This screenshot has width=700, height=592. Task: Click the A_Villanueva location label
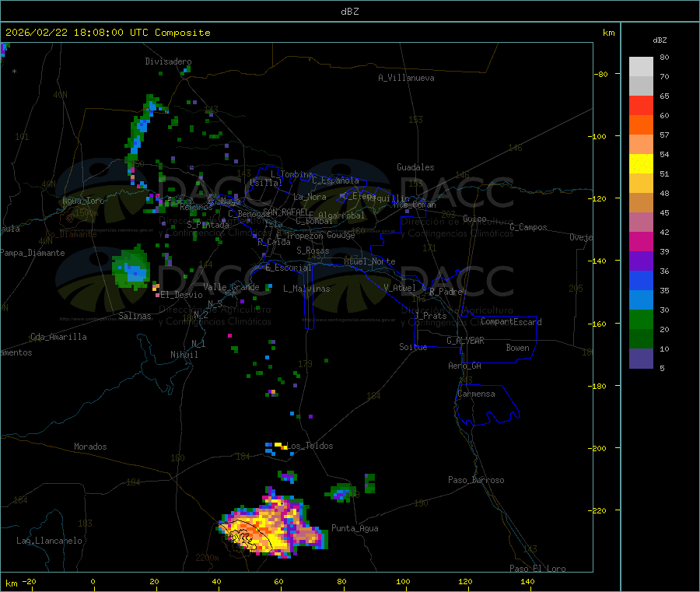point(406,78)
